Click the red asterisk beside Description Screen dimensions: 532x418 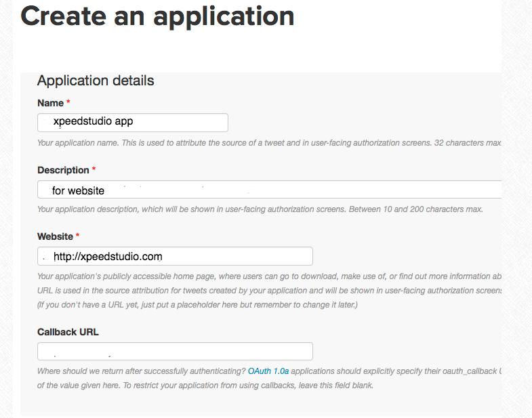(94, 169)
